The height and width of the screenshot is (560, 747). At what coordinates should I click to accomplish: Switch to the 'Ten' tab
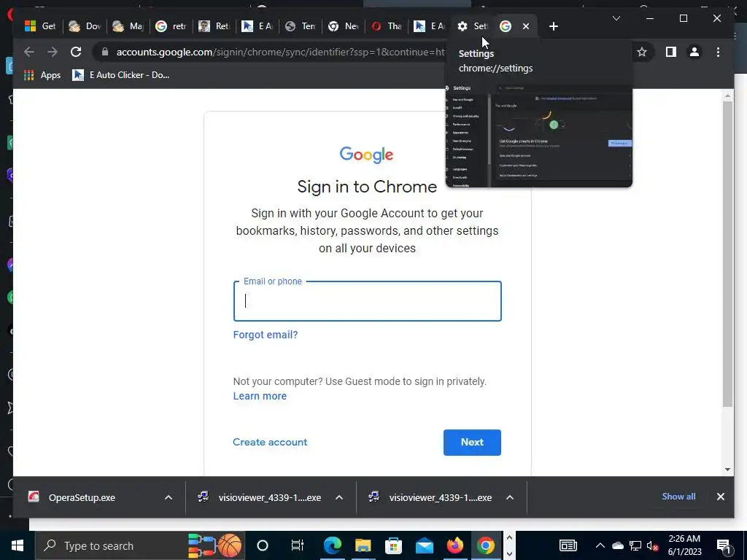tap(301, 26)
